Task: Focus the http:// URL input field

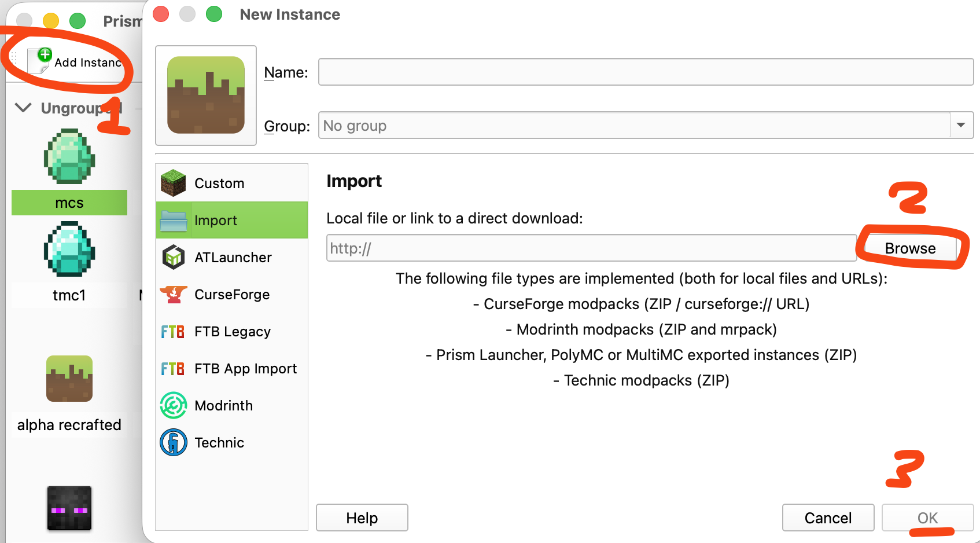Action: click(x=591, y=248)
